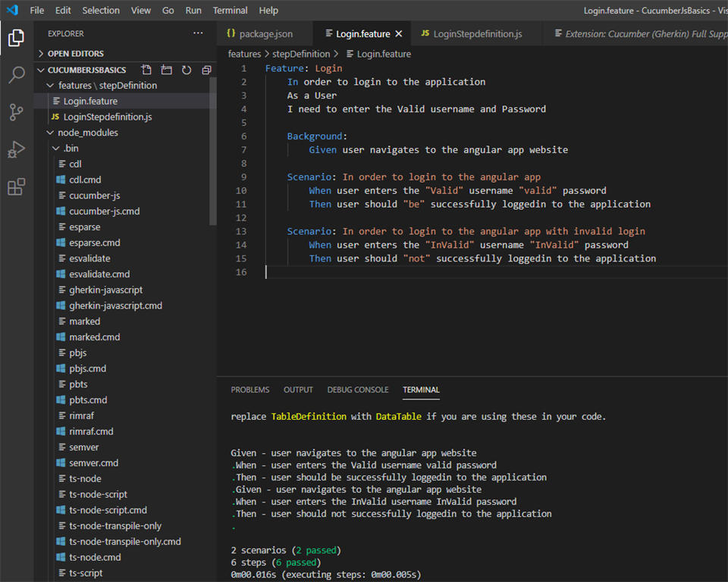Open the Run and Debug view
Screen dimensions: 728x582
tap(16, 149)
